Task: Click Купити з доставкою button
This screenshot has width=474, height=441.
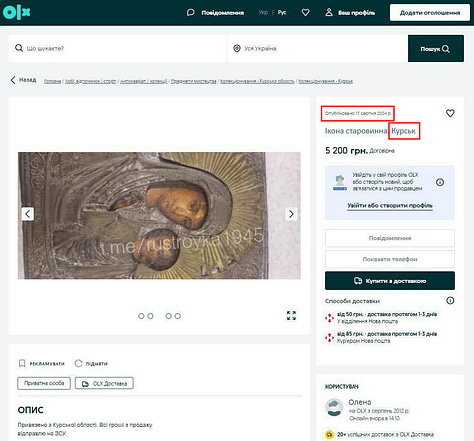Action: click(x=390, y=281)
